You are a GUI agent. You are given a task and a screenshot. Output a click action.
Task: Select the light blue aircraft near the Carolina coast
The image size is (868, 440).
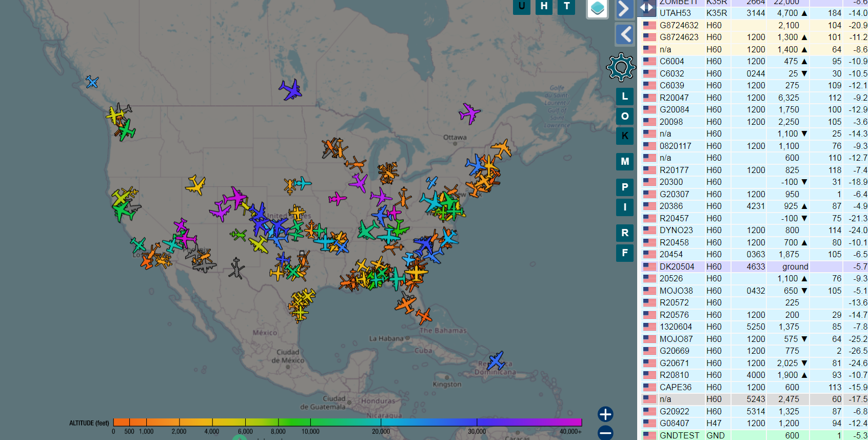[x=449, y=238]
